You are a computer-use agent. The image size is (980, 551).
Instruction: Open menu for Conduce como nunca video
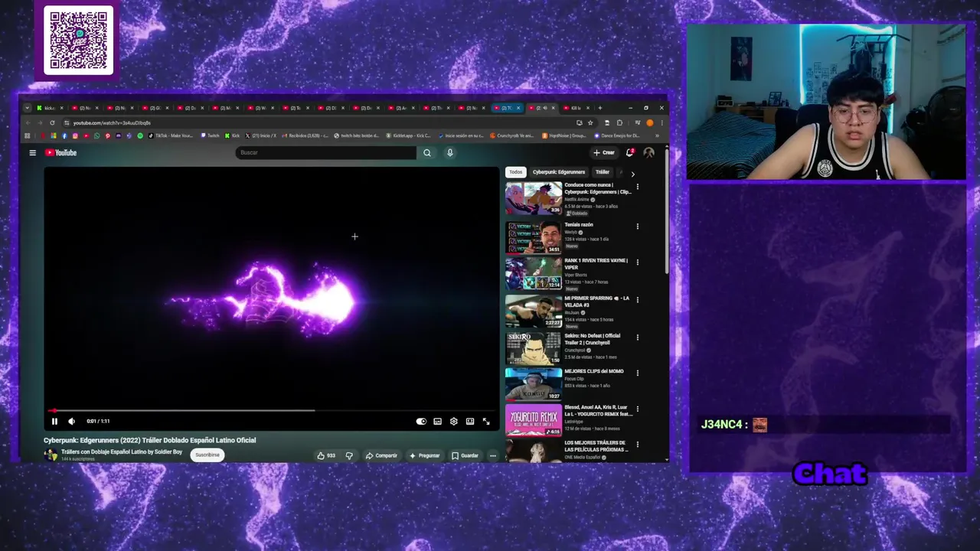point(637,187)
